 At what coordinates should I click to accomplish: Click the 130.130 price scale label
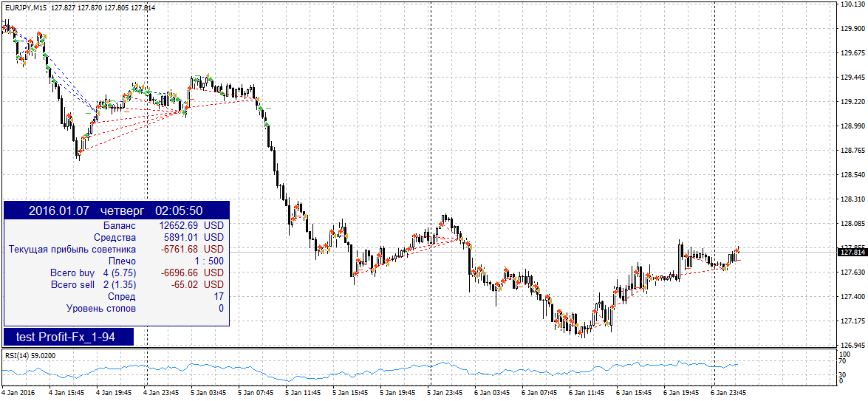pos(852,4)
